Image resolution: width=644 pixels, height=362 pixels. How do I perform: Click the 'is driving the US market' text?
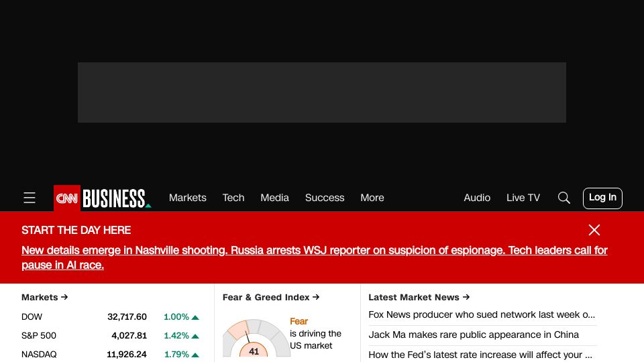pyautogui.click(x=315, y=340)
